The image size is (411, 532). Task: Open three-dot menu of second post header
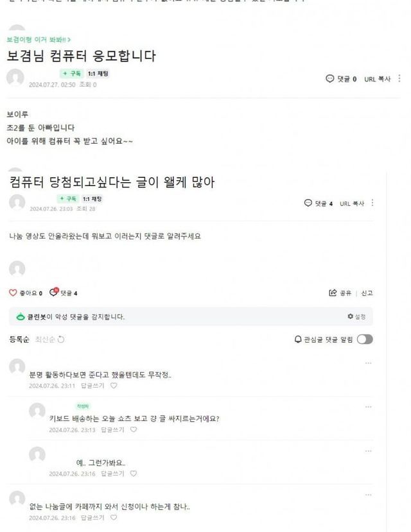(x=372, y=203)
